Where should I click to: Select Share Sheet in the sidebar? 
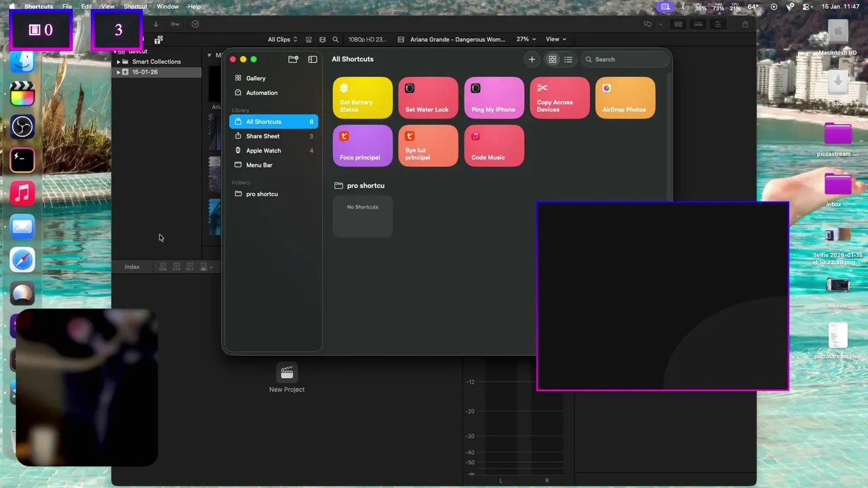273,136
